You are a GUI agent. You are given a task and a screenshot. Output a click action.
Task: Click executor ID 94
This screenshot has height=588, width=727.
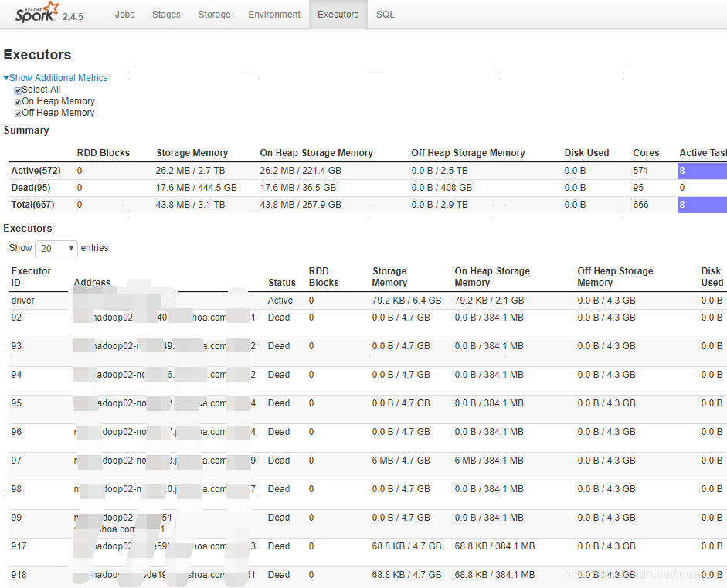coord(16,375)
